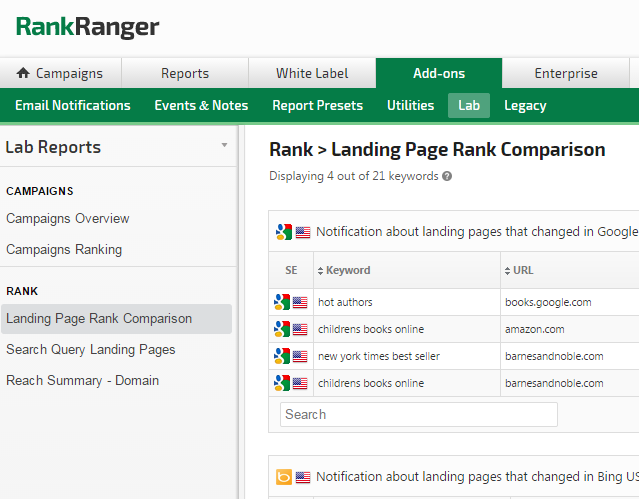This screenshot has height=499, width=639.
Task: Click the Search input field under table
Action: click(418, 414)
